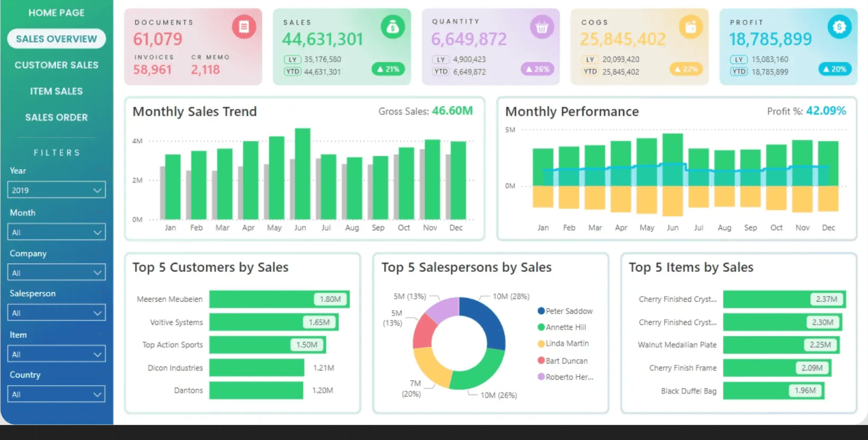Open the Salesperson filter dropdown
Image resolution: width=868 pixels, height=440 pixels.
click(57, 313)
